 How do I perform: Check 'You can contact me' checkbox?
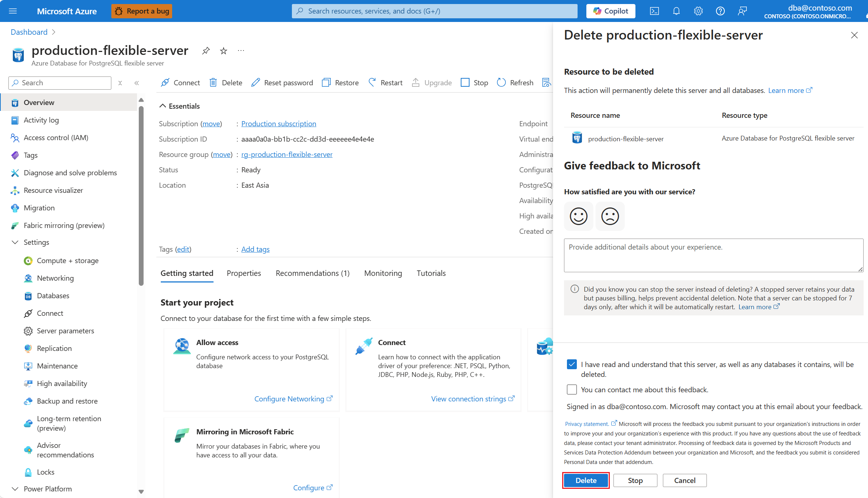pos(572,389)
